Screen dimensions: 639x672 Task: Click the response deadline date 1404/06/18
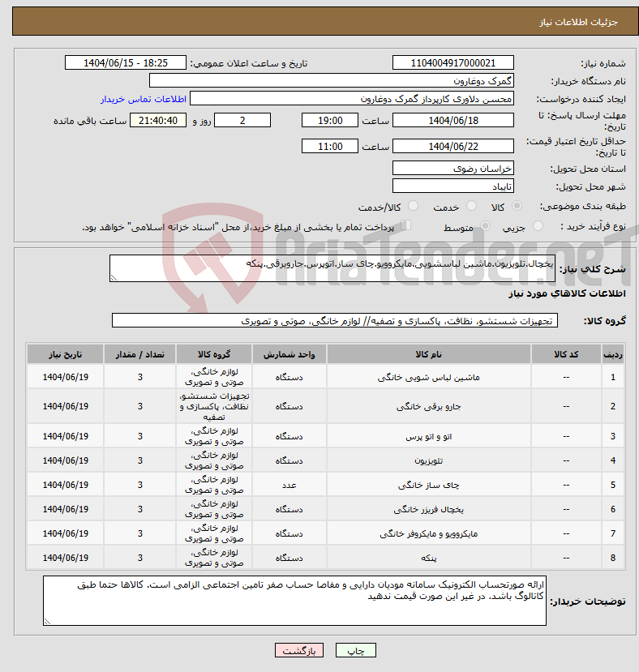point(452,120)
